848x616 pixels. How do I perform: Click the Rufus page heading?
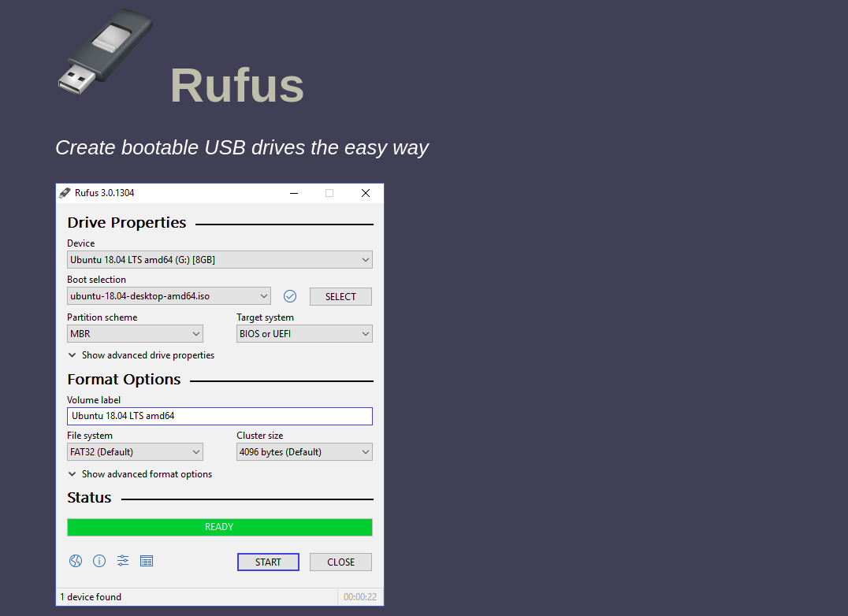pyautogui.click(x=237, y=85)
